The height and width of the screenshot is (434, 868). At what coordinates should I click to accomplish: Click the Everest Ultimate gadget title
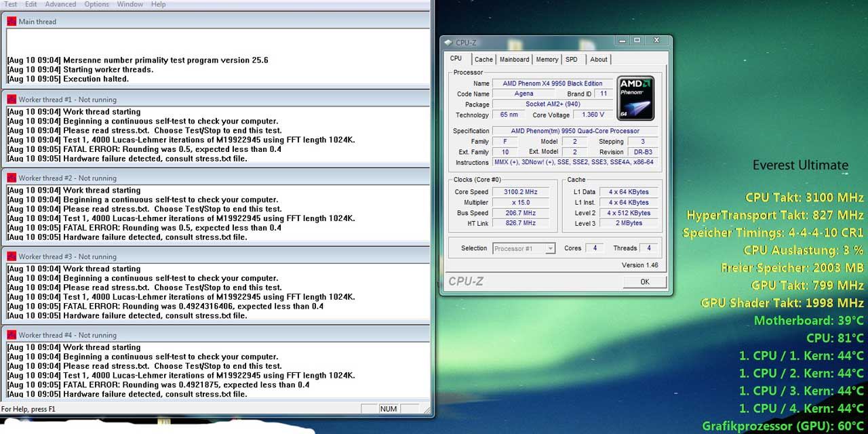click(x=800, y=165)
